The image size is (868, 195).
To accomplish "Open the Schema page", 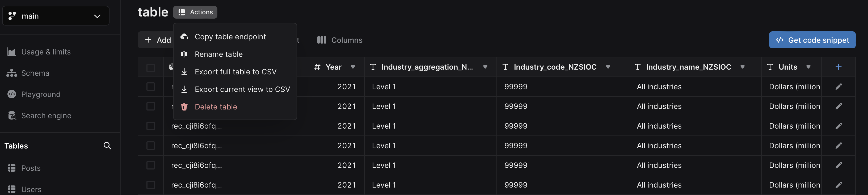I will click(35, 73).
